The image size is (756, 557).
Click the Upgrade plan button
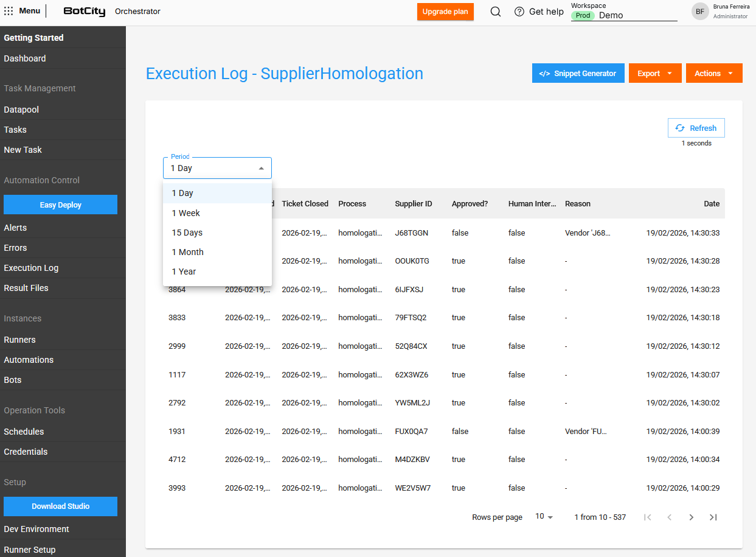tap(445, 12)
